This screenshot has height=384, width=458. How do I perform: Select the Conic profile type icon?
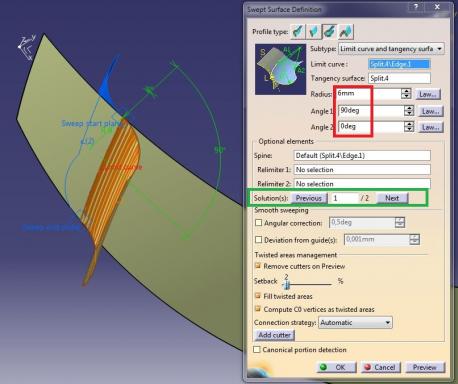345,32
